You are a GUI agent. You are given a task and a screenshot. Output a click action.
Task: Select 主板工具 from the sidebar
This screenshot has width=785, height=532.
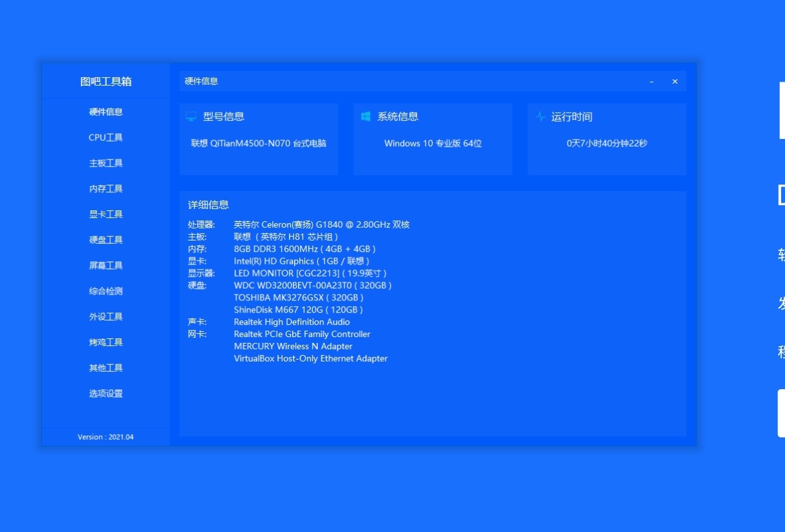[x=106, y=163]
